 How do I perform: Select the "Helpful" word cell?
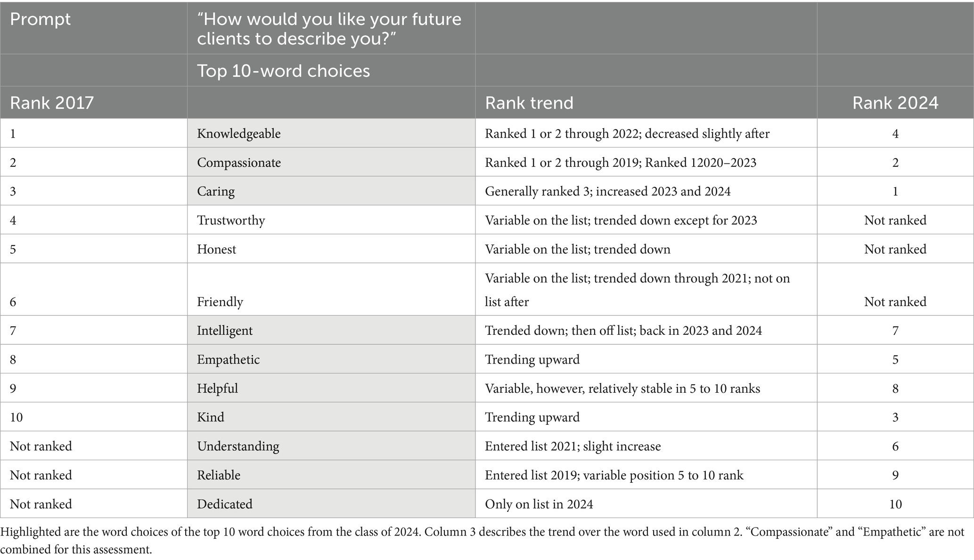217,388
